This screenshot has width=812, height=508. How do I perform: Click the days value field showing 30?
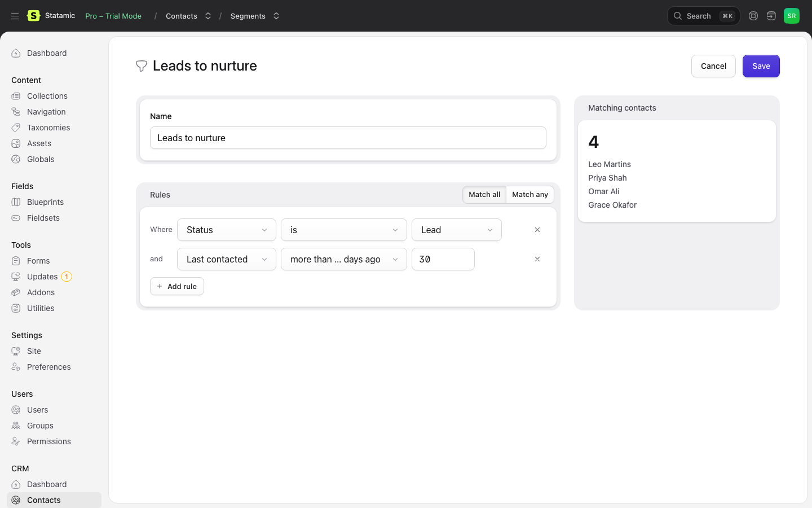point(443,259)
